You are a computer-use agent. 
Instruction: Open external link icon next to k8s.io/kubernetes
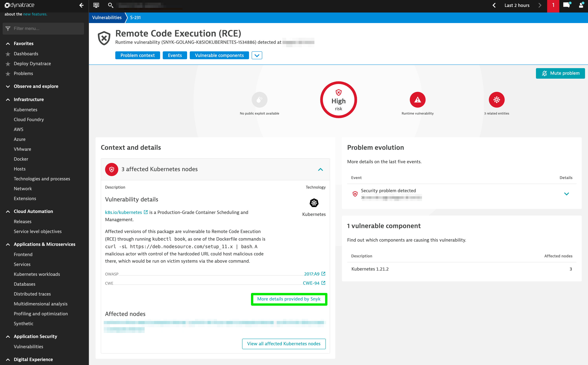146,212
